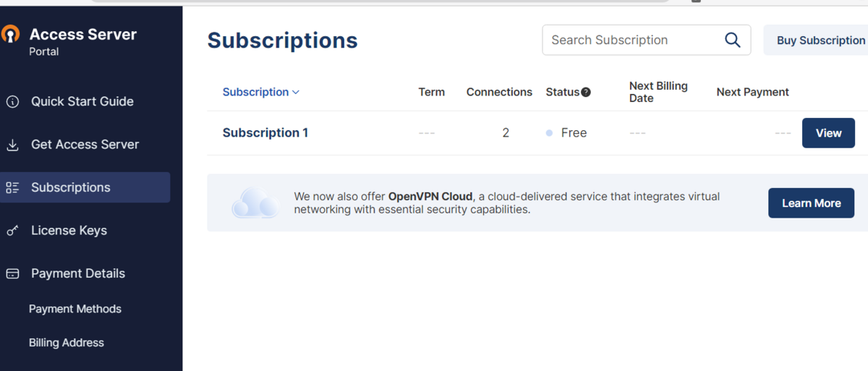Click the Subscriptions list icon in sidebar

tap(12, 188)
